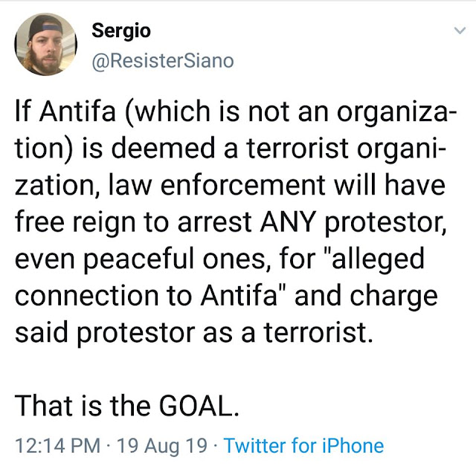Click the 19 Aug 19 date
Image resolution: width=476 pixels, height=466 pixels.
click(162, 446)
